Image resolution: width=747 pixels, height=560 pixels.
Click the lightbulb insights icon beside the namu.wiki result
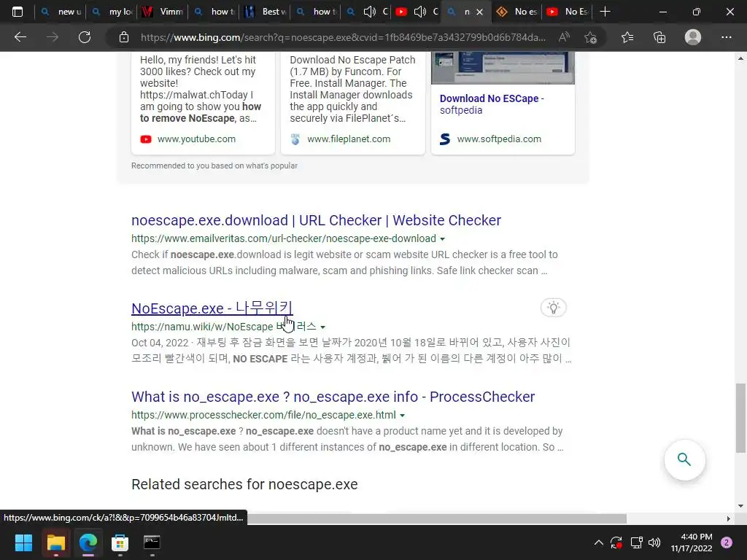(553, 308)
